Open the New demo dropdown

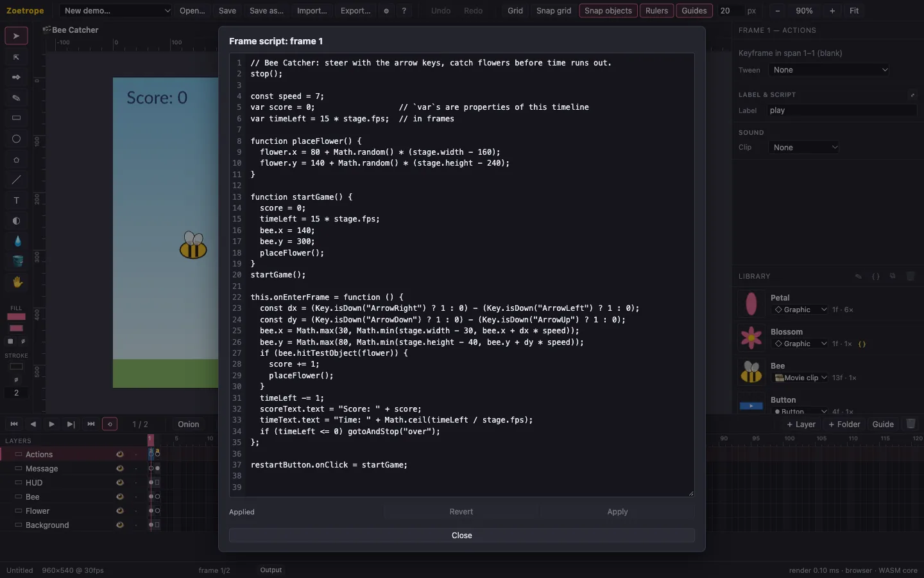pos(116,11)
